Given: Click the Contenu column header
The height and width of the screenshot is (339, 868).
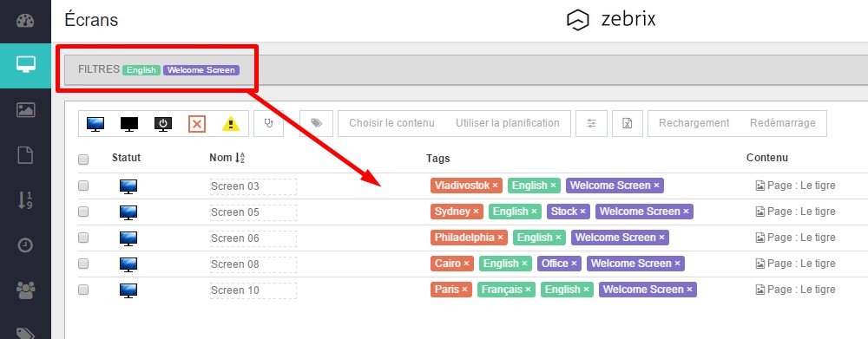Looking at the screenshot, I should coord(767,158).
